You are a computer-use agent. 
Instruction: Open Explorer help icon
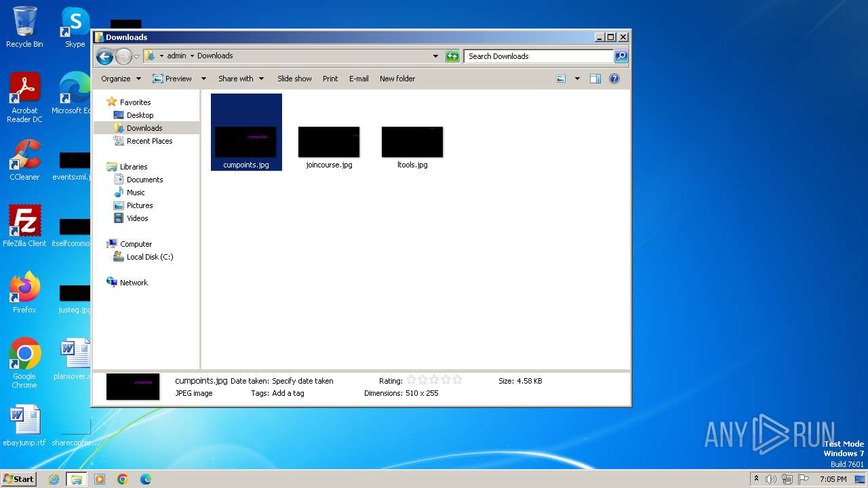tap(614, 79)
